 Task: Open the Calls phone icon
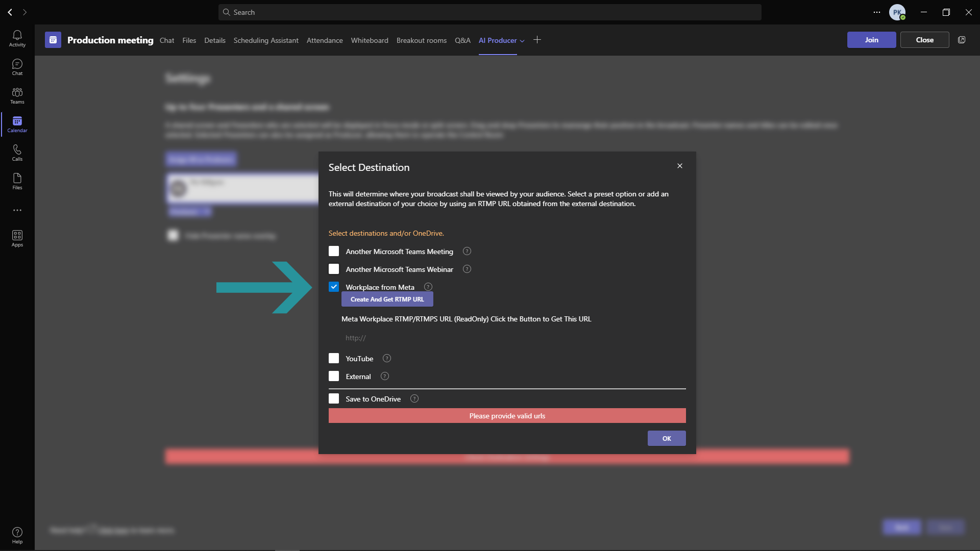coord(17,153)
